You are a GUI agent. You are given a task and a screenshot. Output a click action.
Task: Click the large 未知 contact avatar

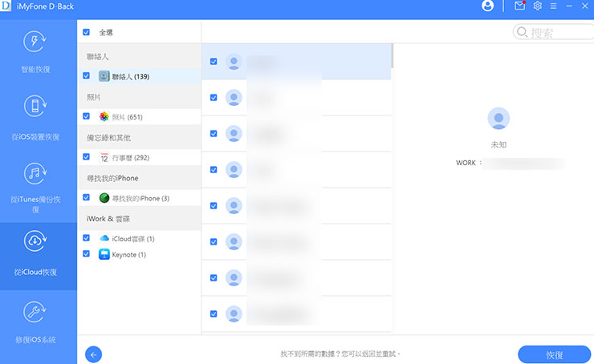pos(498,119)
